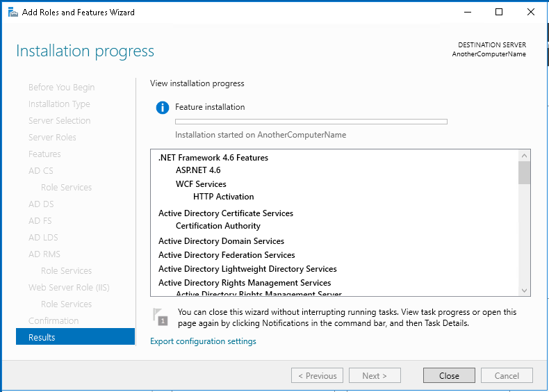Click the Export configuration settings link
549x392 pixels.
pos(203,341)
